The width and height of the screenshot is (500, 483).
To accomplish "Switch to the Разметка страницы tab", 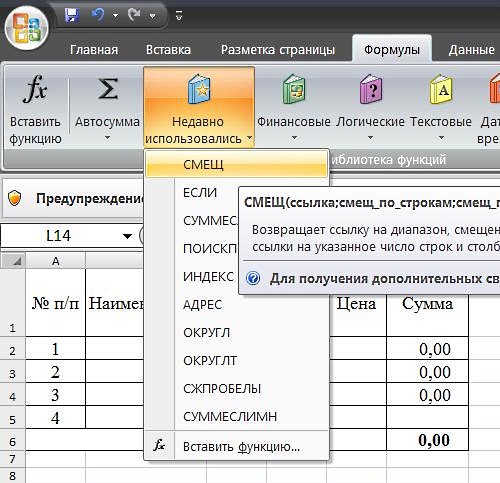I will (278, 50).
